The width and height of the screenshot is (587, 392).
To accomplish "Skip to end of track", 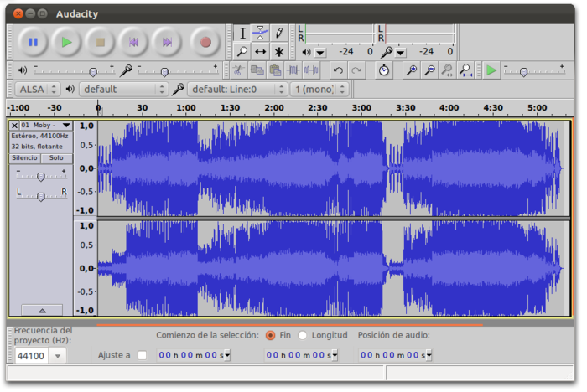I will [167, 41].
